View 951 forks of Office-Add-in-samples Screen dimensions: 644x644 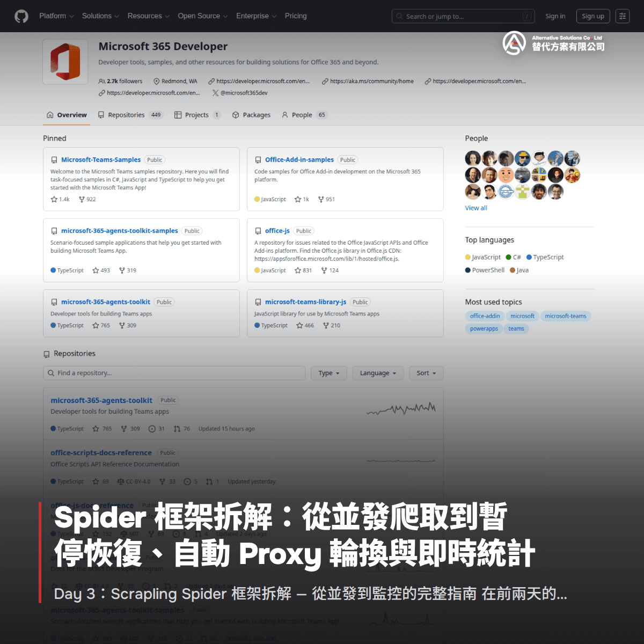tap(326, 199)
